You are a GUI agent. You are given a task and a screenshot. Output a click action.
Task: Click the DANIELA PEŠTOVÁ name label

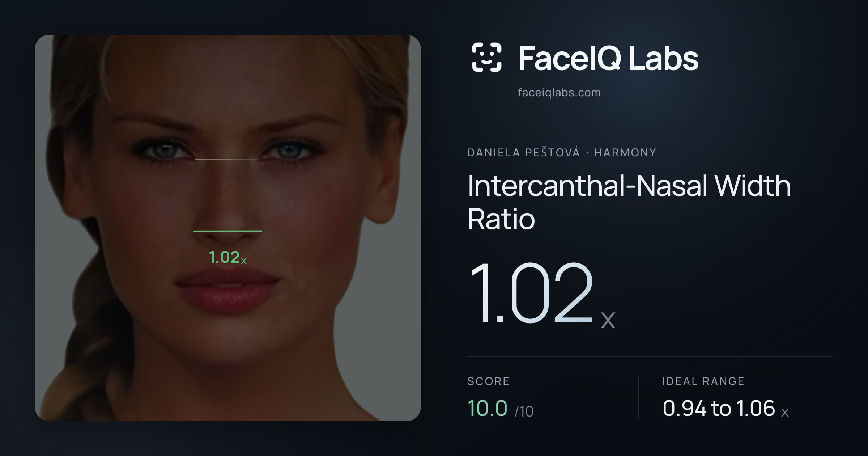(x=523, y=152)
